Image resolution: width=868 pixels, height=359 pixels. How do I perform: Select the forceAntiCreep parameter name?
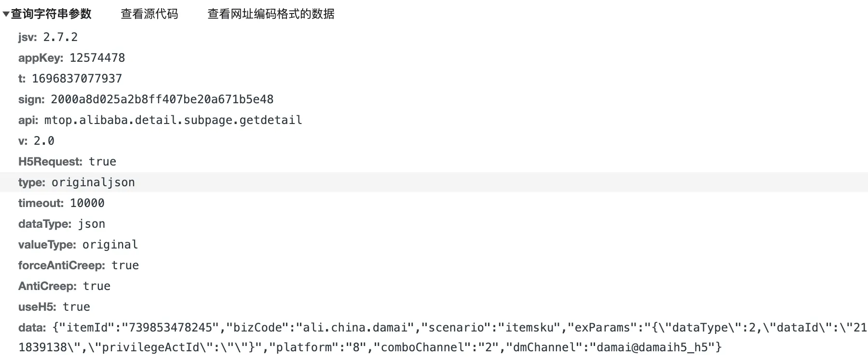61,265
